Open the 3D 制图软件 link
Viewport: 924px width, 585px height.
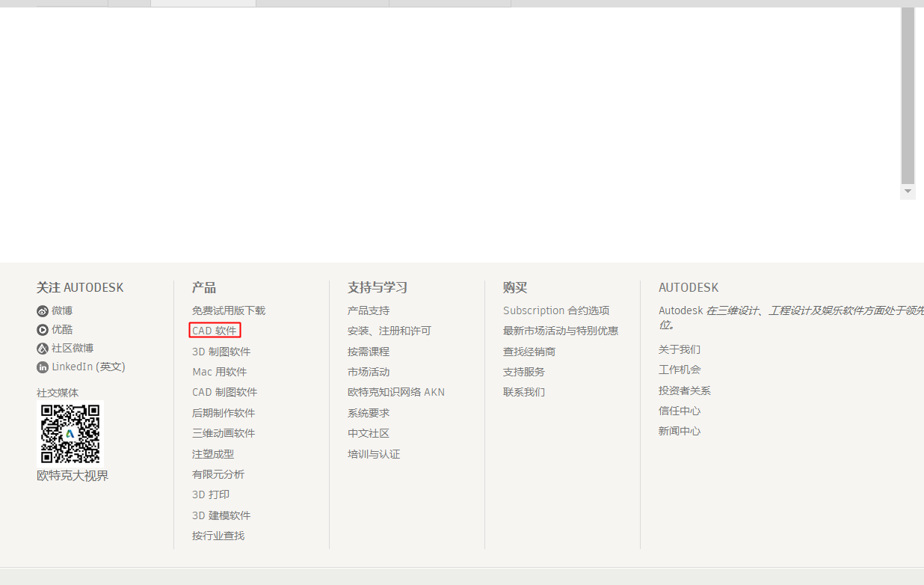pos(221,352)
